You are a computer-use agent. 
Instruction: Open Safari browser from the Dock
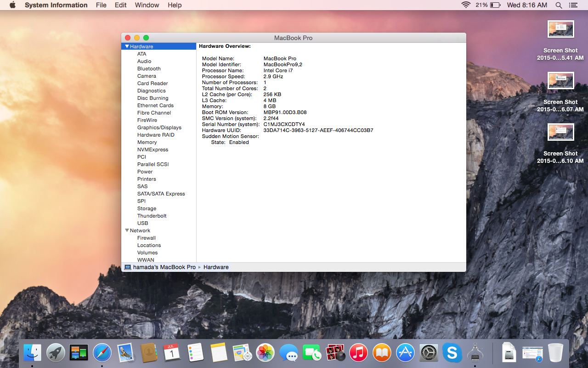102,353
